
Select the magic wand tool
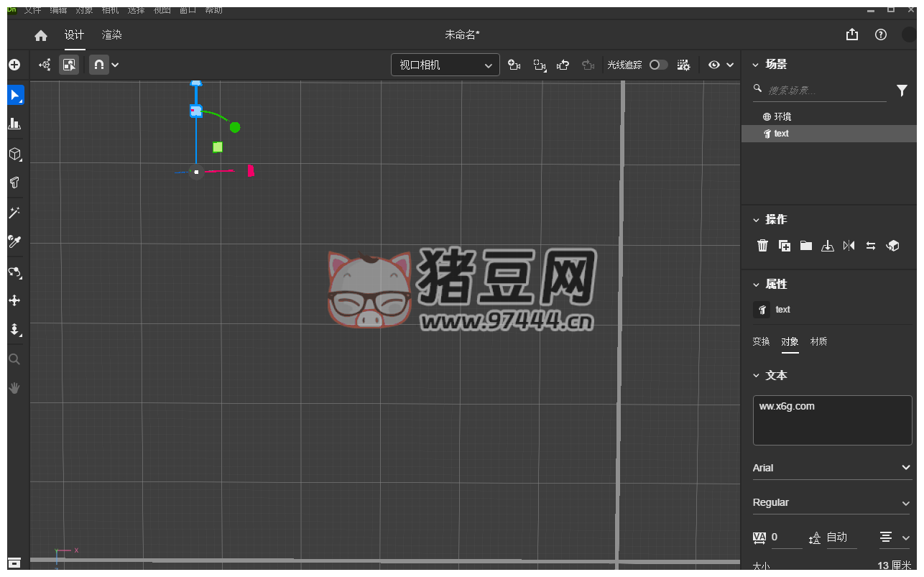pos(14,212)
